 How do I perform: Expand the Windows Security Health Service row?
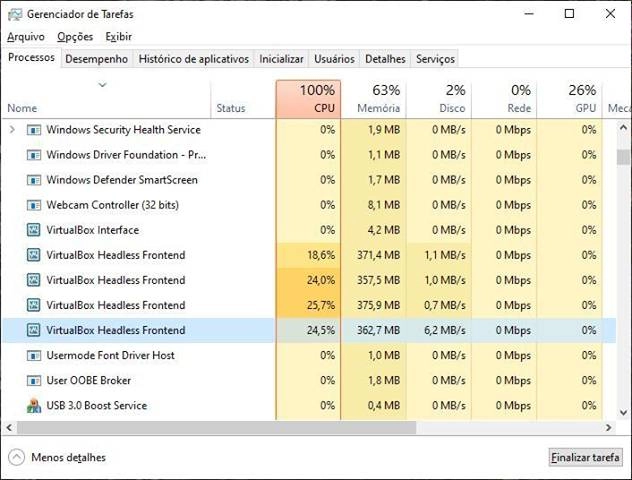12,130
